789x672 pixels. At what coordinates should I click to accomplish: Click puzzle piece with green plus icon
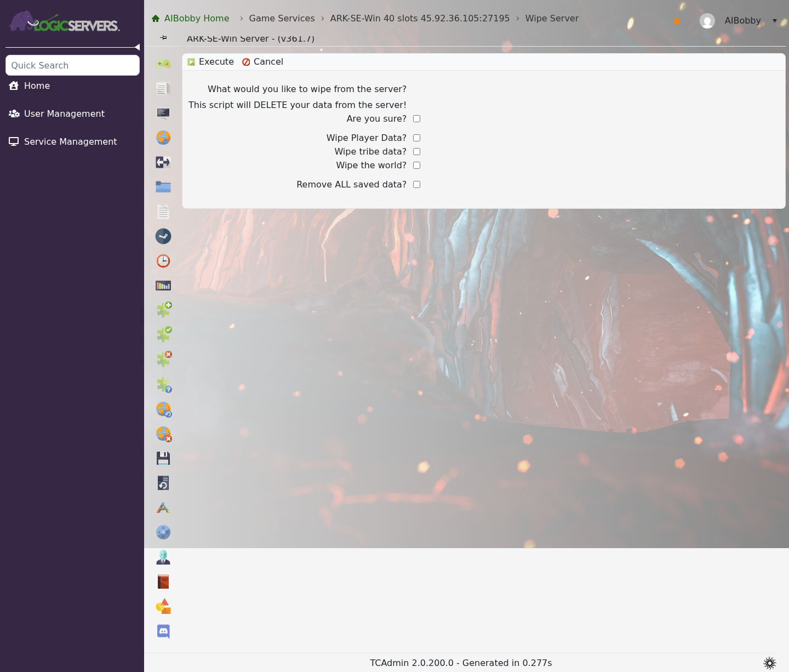pyautogui.click(x=164, y=310)
